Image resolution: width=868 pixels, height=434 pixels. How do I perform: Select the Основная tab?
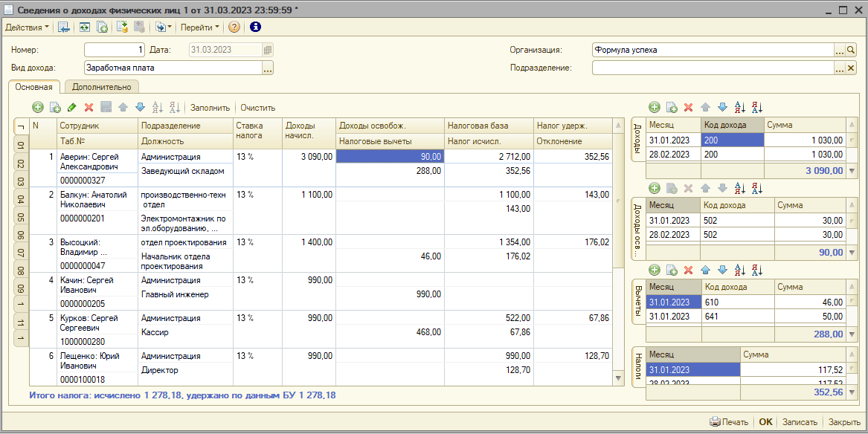point(33,87)
